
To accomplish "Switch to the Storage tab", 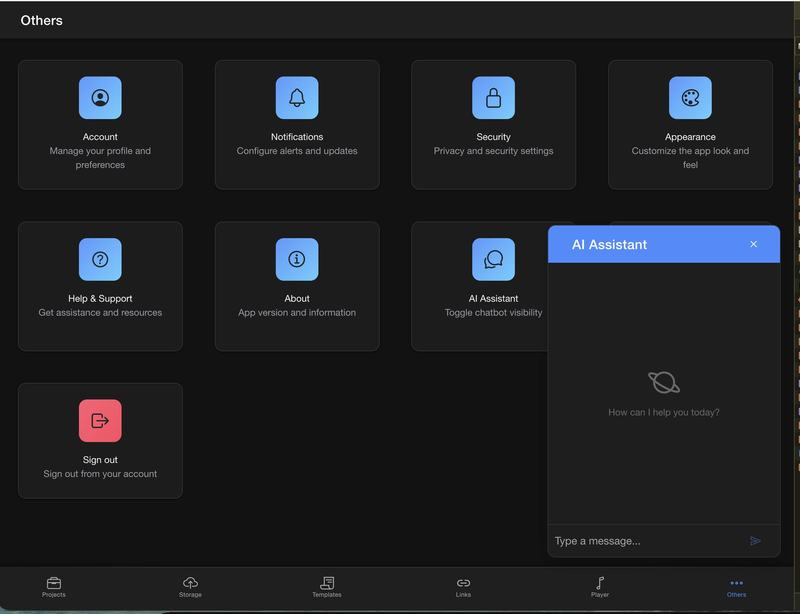I will 189,581.
